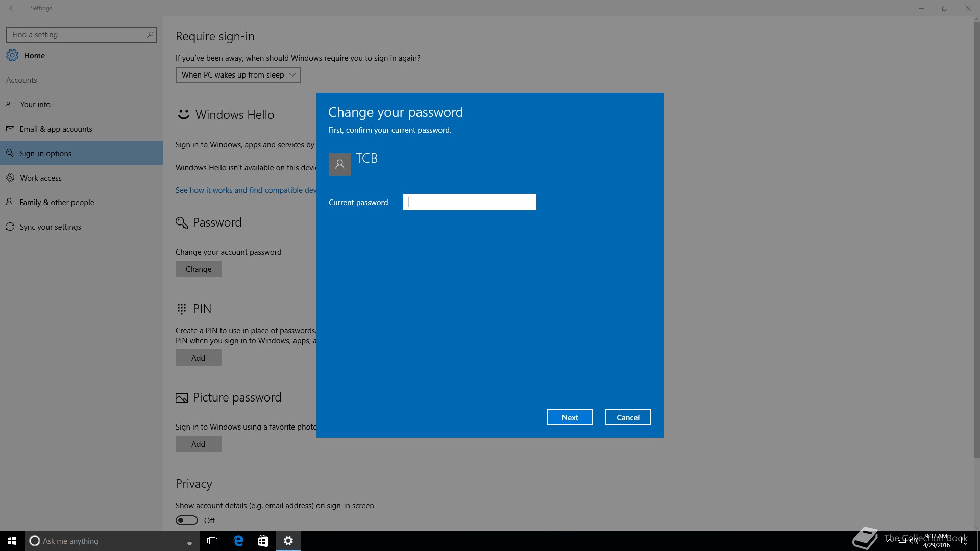This screenshot has width=980, height=551.
Task: Click the Home gear icon
Action: [x=12, y=55]
